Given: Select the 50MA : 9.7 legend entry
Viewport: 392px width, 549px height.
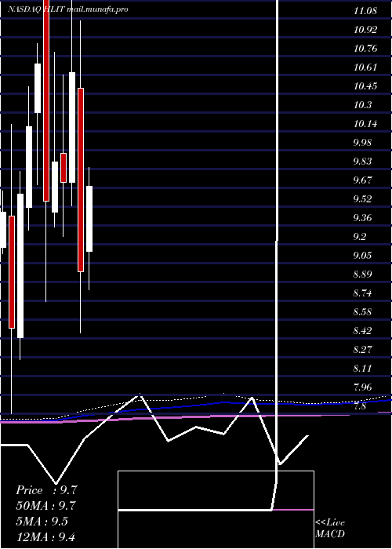Looking at the screenshot, I should click(45, 506).
